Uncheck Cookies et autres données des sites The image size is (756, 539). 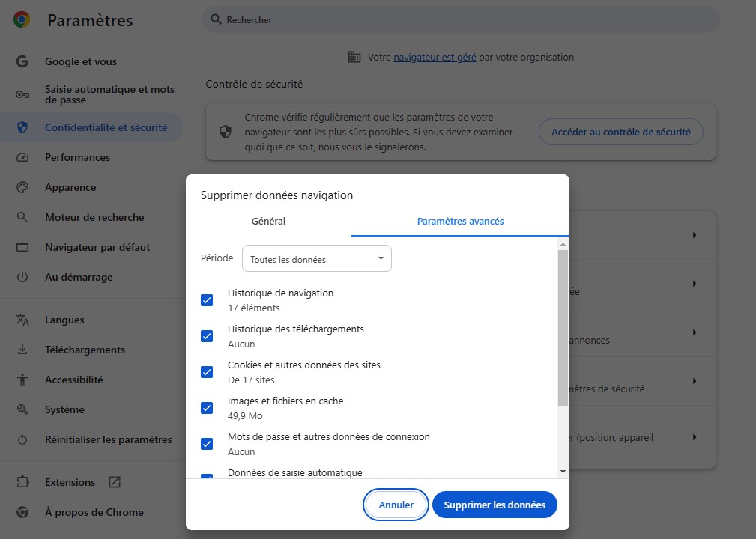[207, 372]
